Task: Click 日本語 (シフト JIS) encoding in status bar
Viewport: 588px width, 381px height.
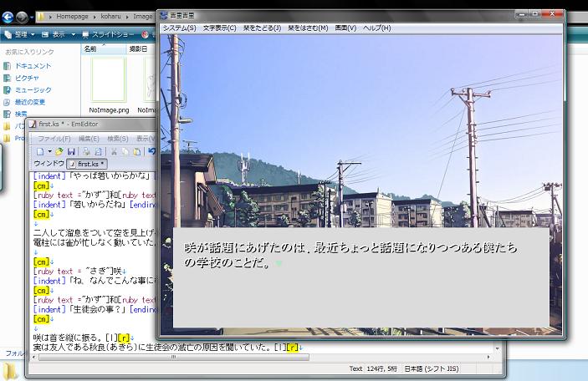Action: (432, 368)
